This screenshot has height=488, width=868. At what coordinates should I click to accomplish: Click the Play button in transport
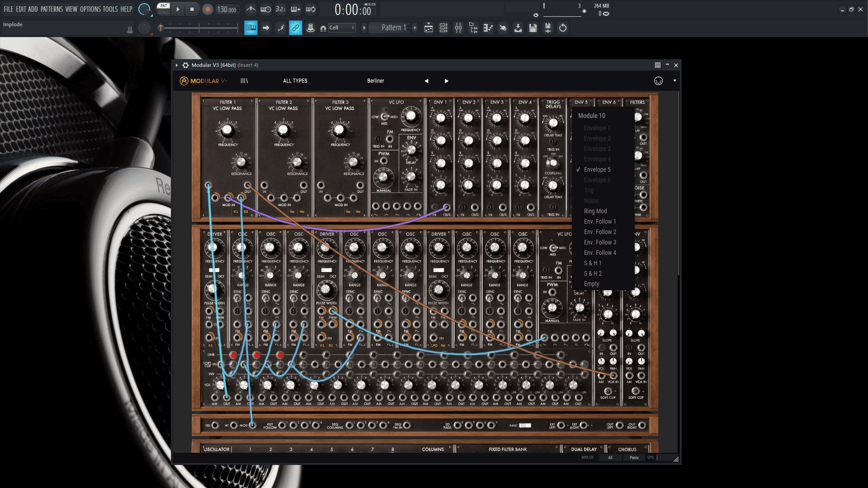[x=178, y=9]
